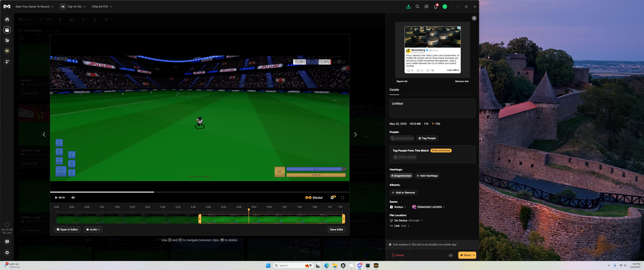Open the folder icon in the left sidebar

coord(7,40)
